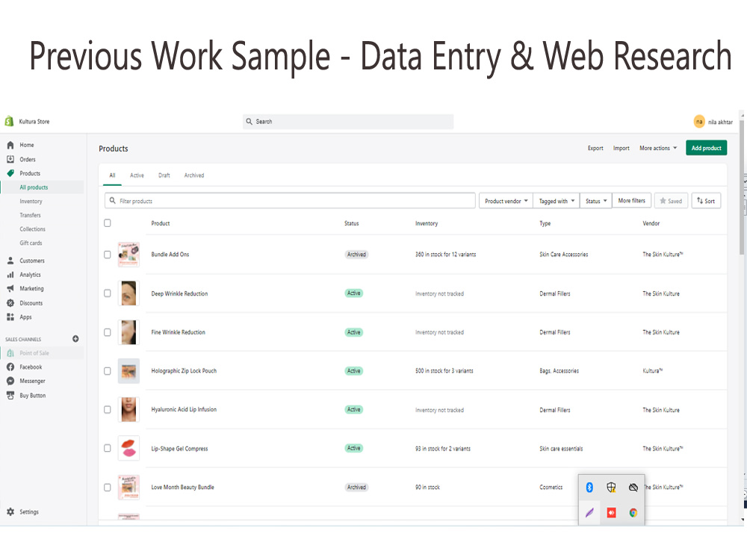This screenshot has width=747, height=560.
Task: Open the Customers person icon
Action: [10, 261]
